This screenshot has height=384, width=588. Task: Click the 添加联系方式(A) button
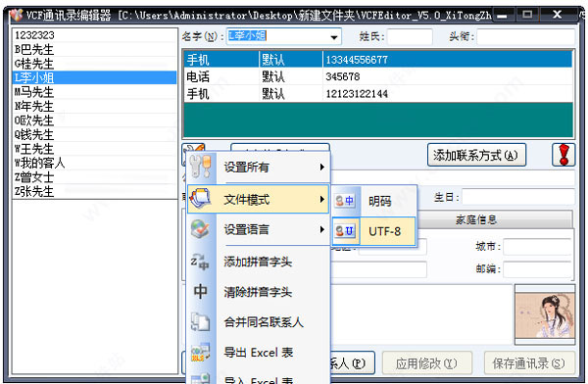pos(476,155)
